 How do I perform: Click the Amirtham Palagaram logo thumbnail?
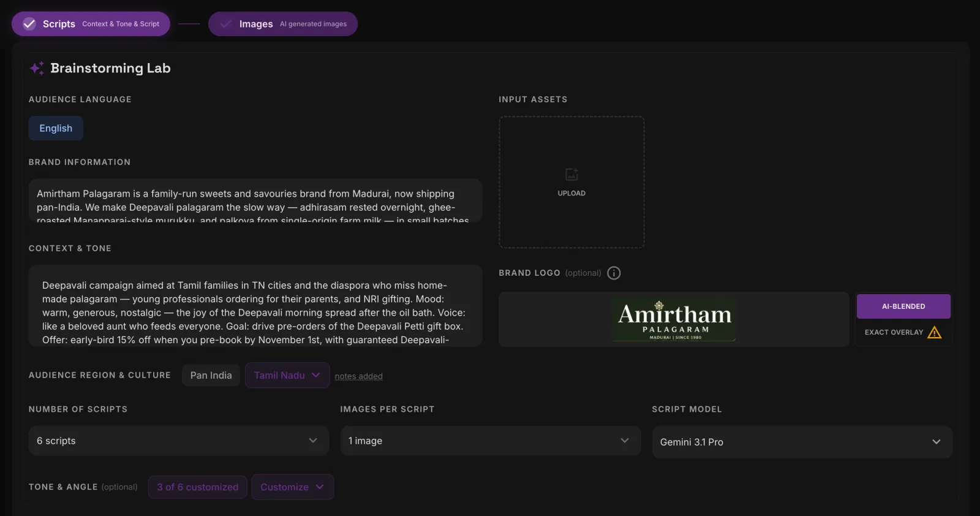(674, 320)
